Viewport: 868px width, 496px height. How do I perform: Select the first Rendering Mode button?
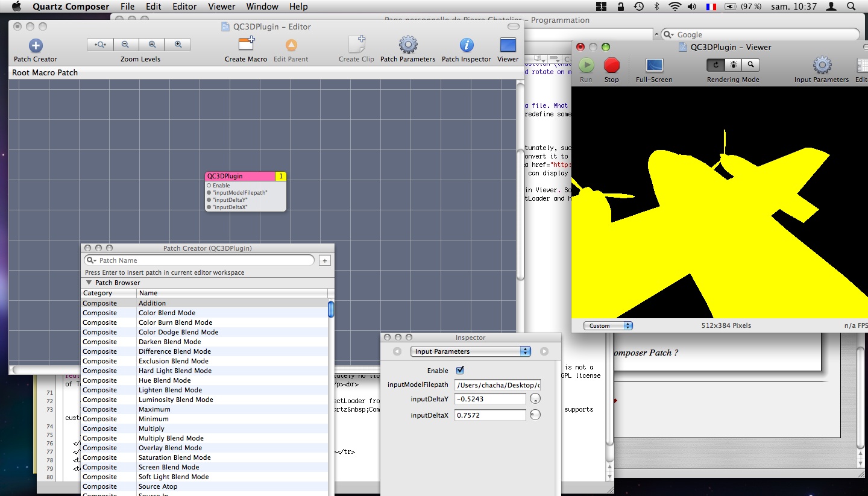pos(715,64)
